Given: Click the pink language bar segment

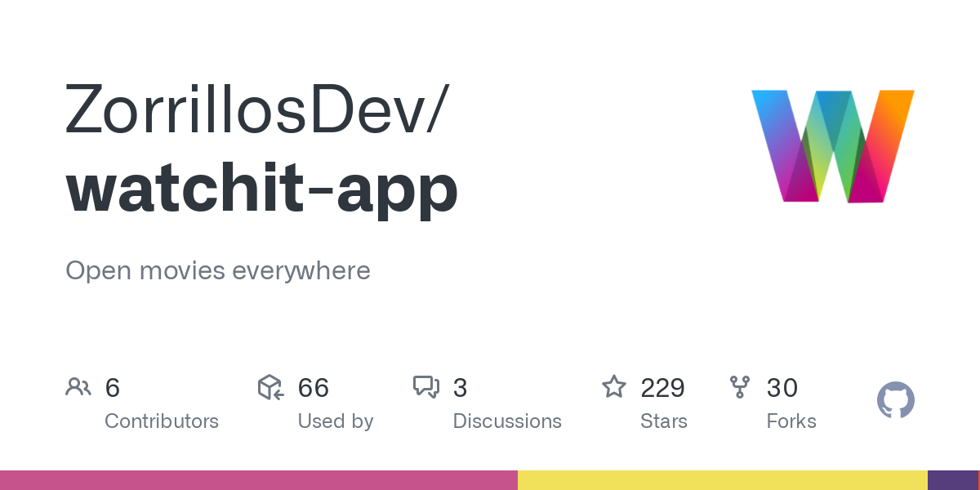Looking at the screenshot, I should [259, 480].
